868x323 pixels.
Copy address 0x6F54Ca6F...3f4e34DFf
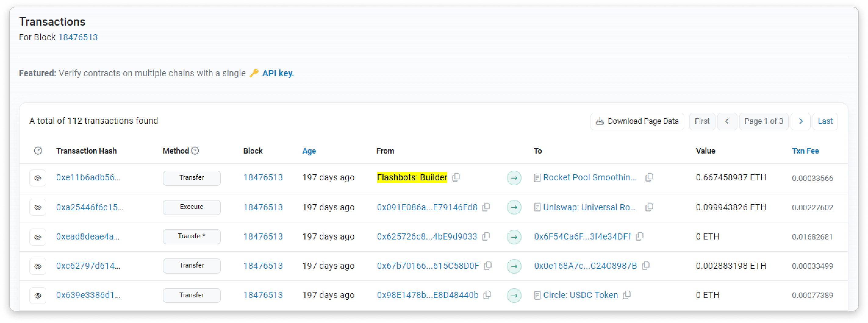[639, 236]
